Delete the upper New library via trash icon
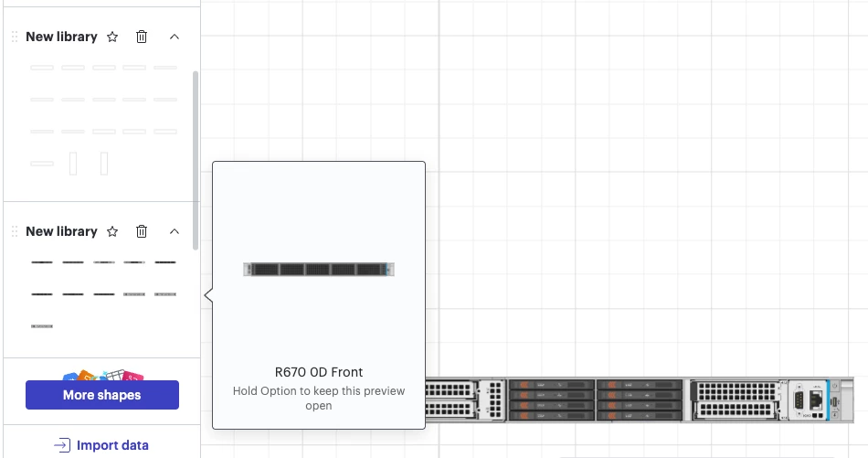868x458 pixels. pos(142,37)
